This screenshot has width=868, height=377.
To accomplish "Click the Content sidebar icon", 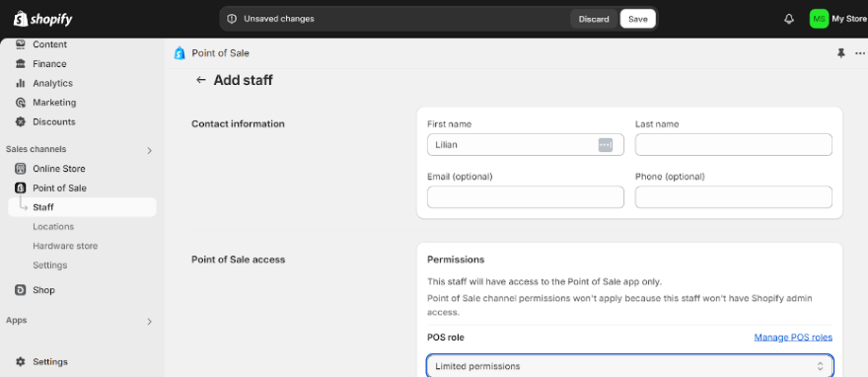I will [21, 44].
